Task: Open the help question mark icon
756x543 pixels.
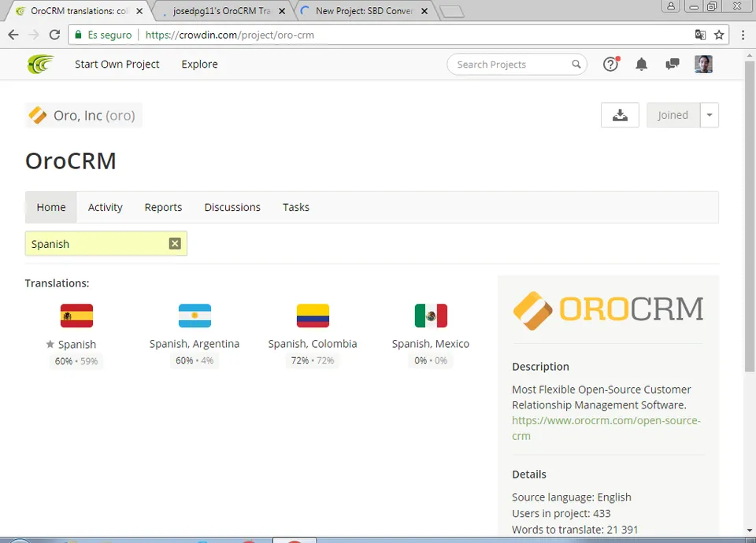Action: (611, 64)
